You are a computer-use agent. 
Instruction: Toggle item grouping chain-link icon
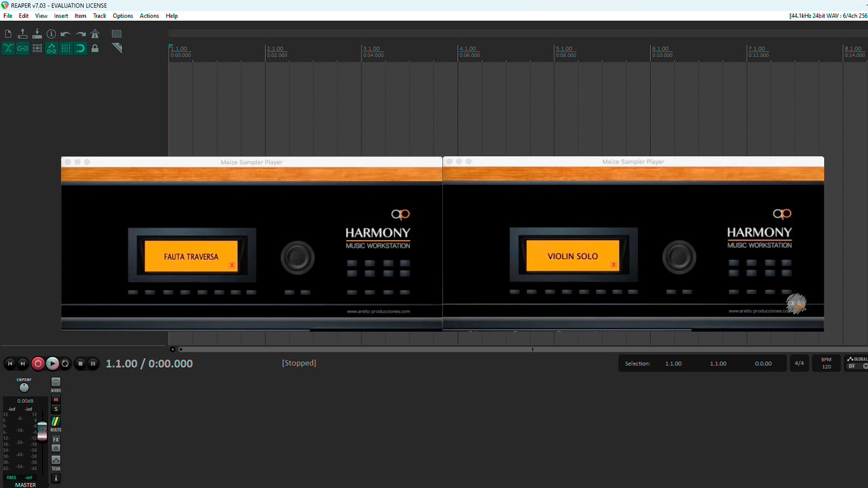23,48
